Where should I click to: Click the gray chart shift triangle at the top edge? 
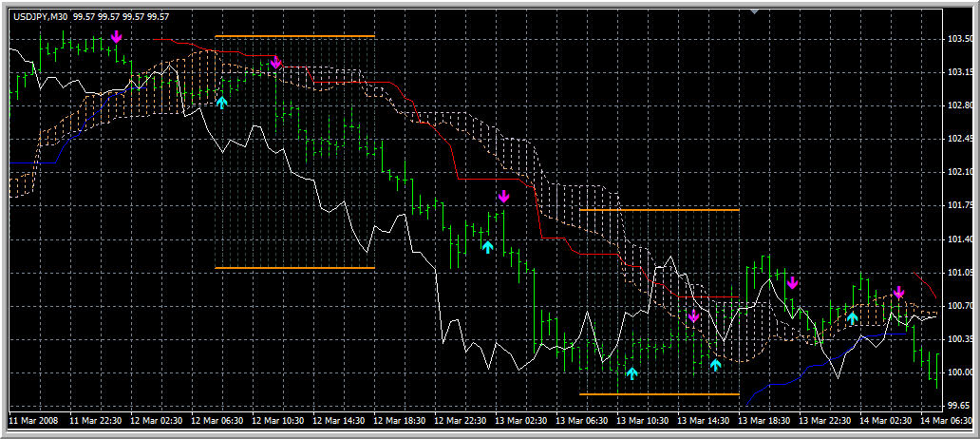(x=755, y=11)
